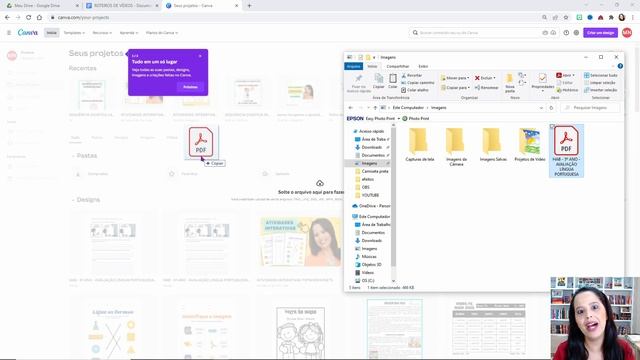Click the Chrome home icon
Screen dimensions: 640x360
click(39, 18)
